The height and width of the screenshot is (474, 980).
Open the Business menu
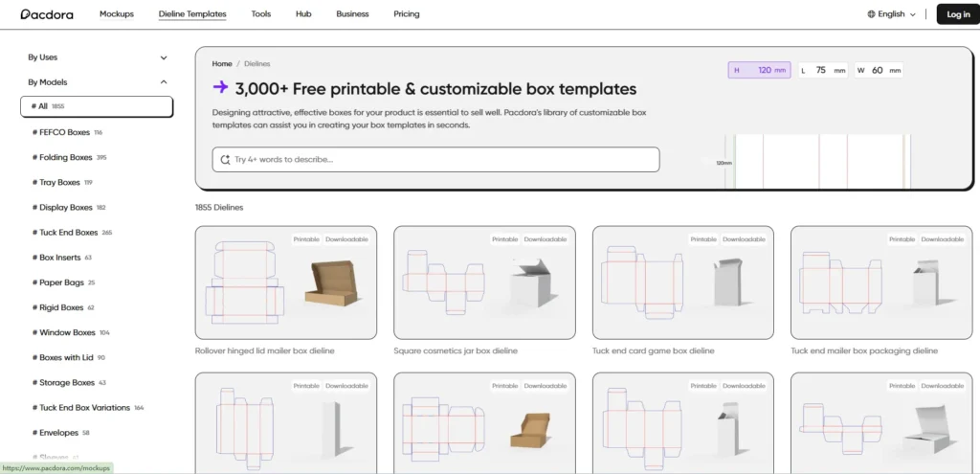point(352,13)
